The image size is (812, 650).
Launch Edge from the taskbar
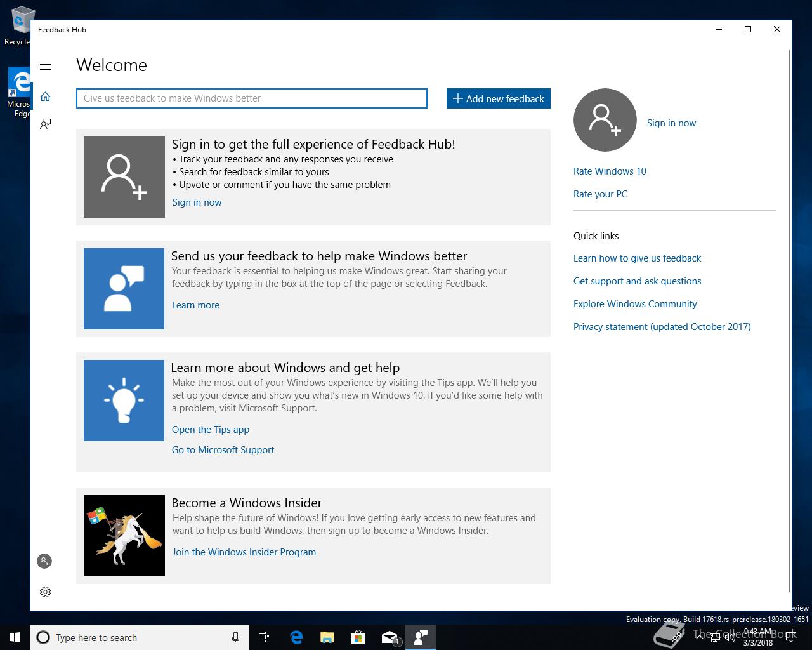point(296,637)
